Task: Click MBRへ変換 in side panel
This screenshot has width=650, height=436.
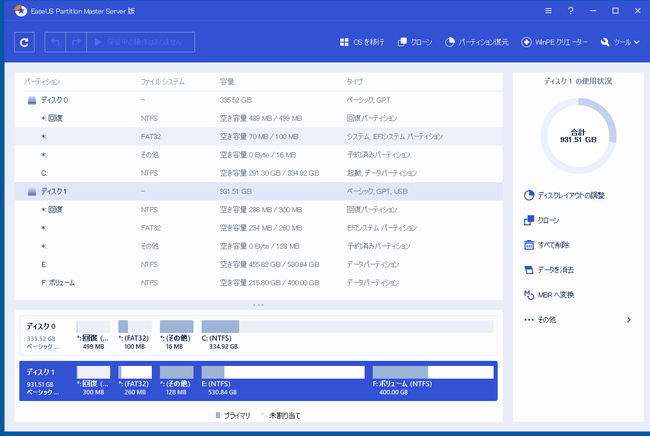Action: pos(549,295)
